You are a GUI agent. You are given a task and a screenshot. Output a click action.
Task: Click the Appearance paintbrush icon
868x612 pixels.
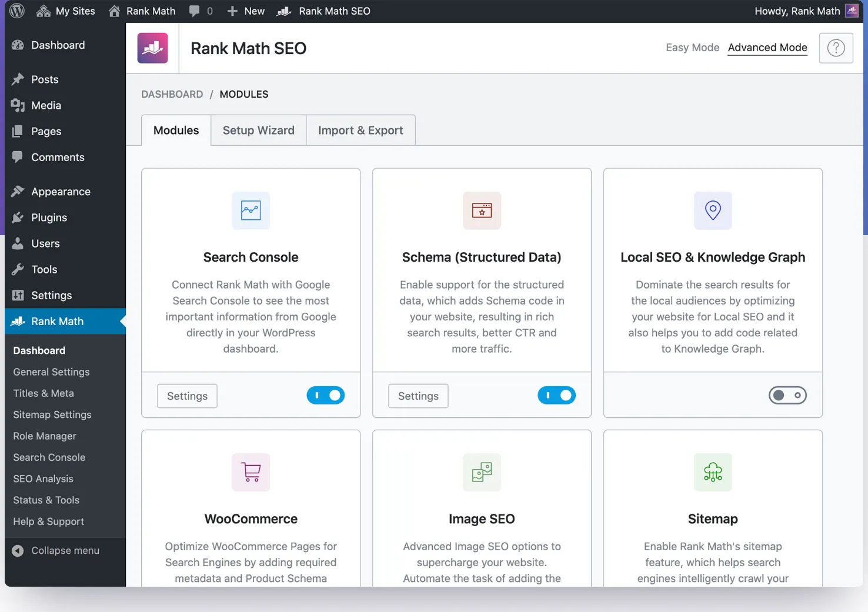[x=18, y=192]
